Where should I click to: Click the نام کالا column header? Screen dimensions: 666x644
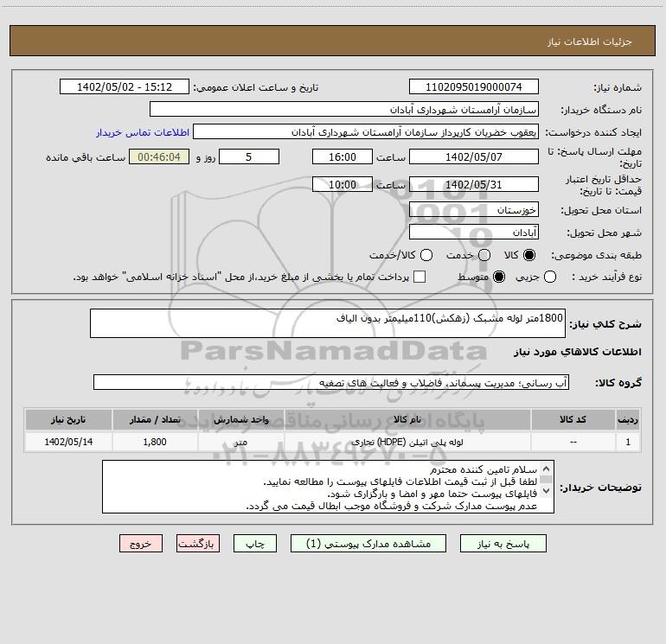click(x=407, y=420)
